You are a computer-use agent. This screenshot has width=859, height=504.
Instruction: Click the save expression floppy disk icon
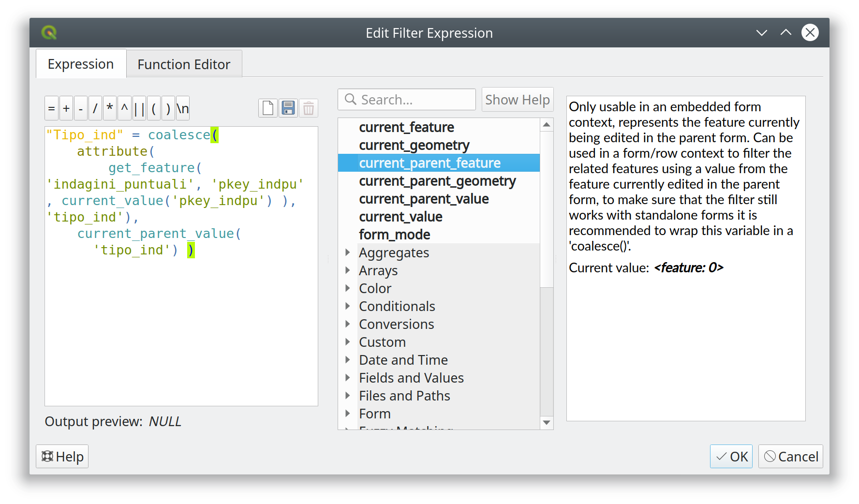click(288, 108)
